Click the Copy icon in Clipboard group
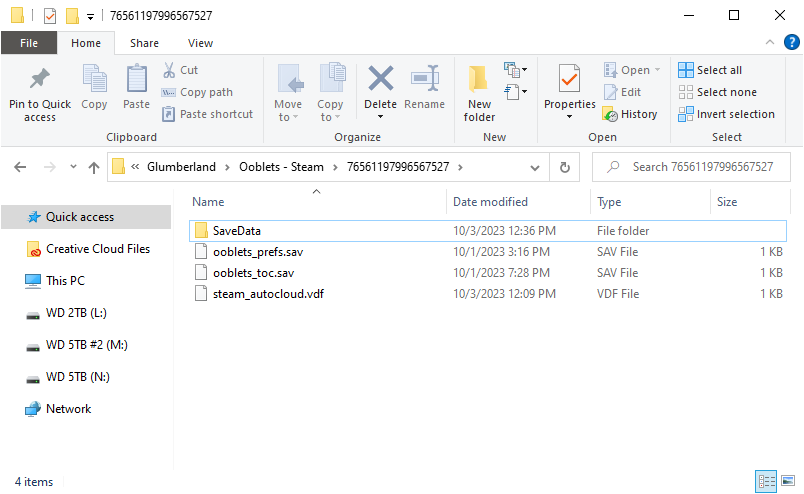804x494 pixels. [94, 78]
